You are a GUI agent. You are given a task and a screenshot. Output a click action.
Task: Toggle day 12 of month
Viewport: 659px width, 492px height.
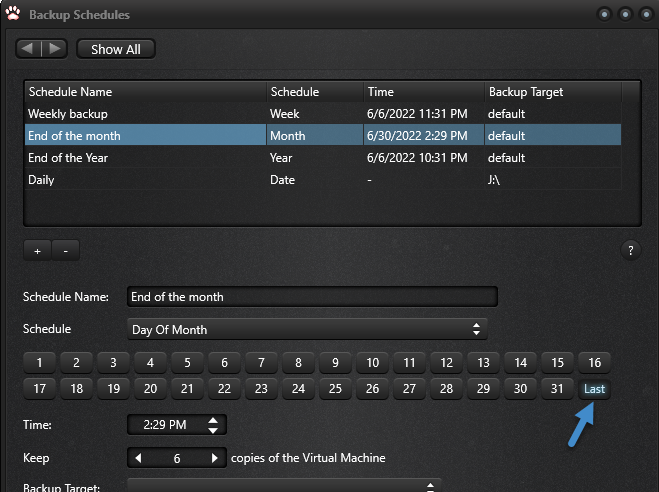point(446,363)
